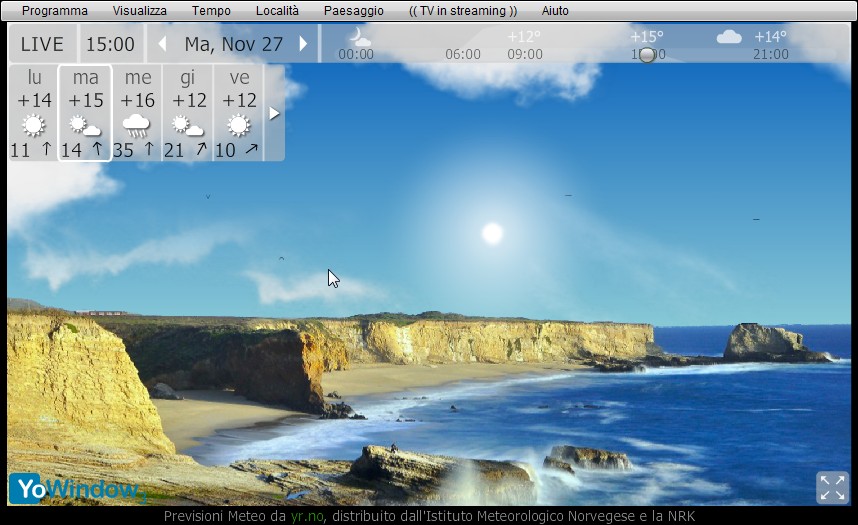
Task: Go to previous day with left arrow
Action: (x=162, y=44)
